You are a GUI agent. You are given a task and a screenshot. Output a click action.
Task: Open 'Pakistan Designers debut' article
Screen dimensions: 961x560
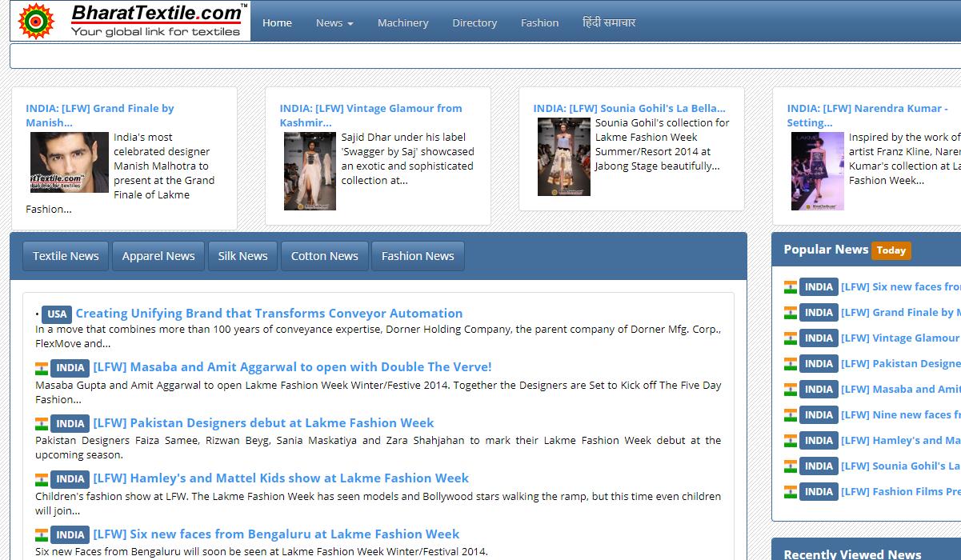point(263,423)
